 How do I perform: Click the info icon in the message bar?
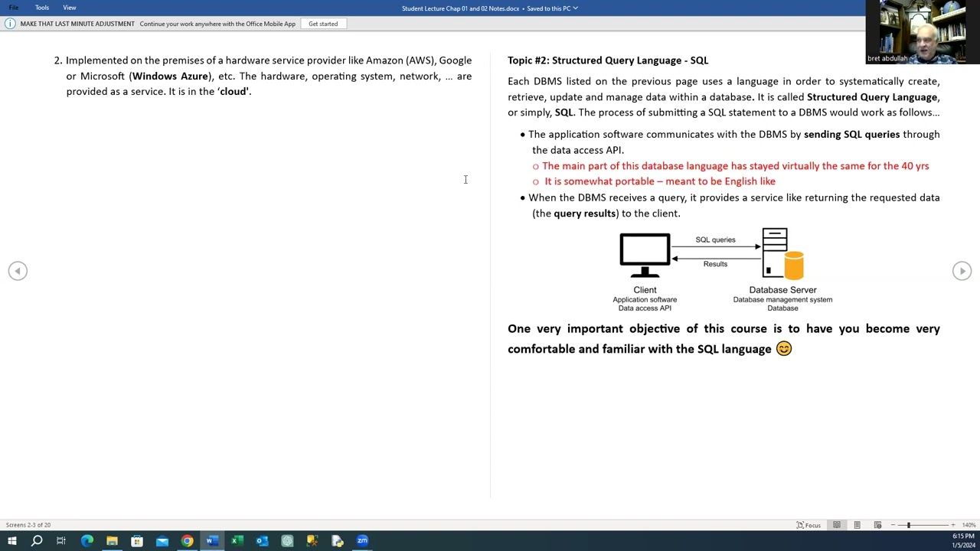[x=10, y=24]
